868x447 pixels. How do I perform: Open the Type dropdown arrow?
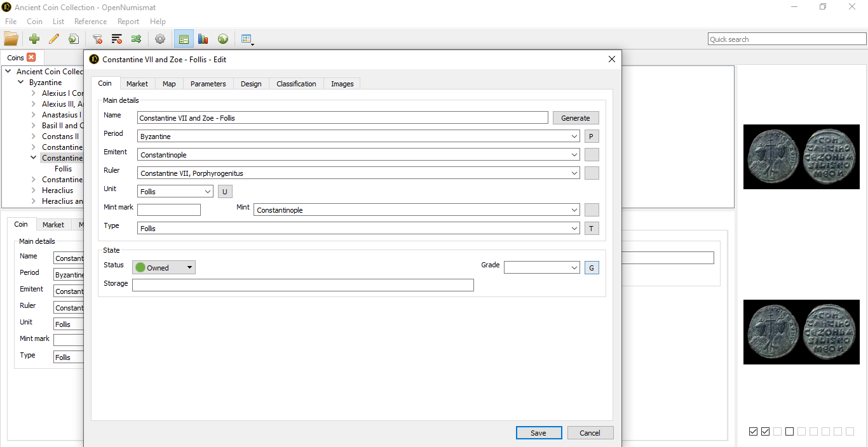coord(574,229)
